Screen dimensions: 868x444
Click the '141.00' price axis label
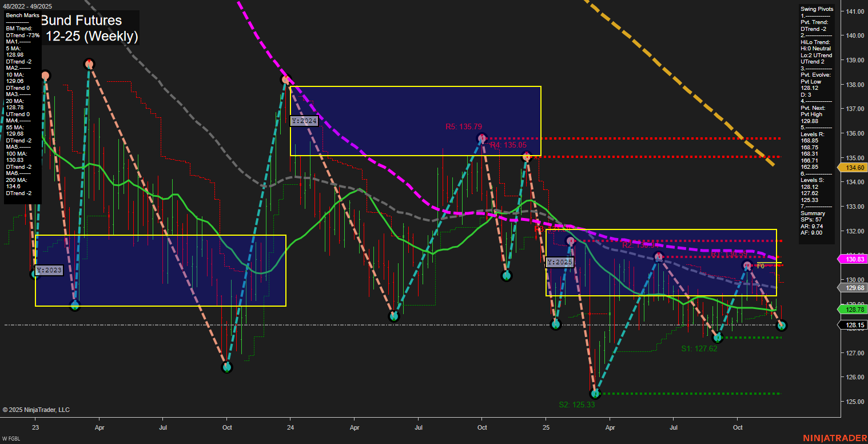click(855, 11)
